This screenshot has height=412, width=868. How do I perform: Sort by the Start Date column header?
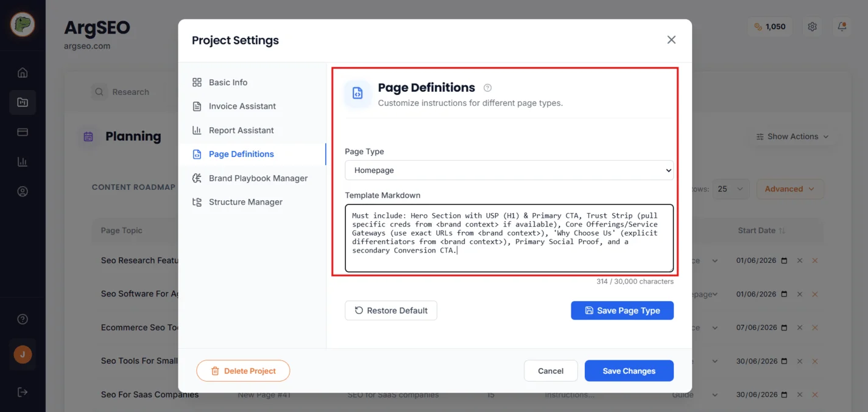(761, 231)
